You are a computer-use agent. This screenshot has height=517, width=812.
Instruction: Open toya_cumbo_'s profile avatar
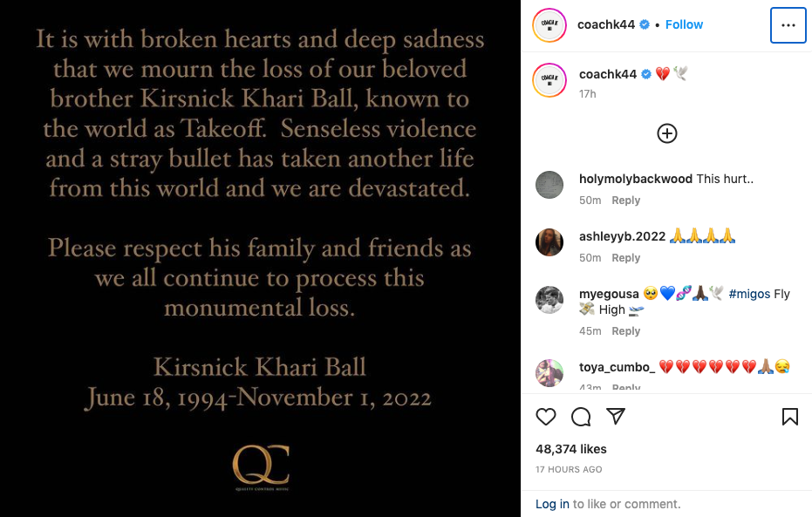[549, 373]
